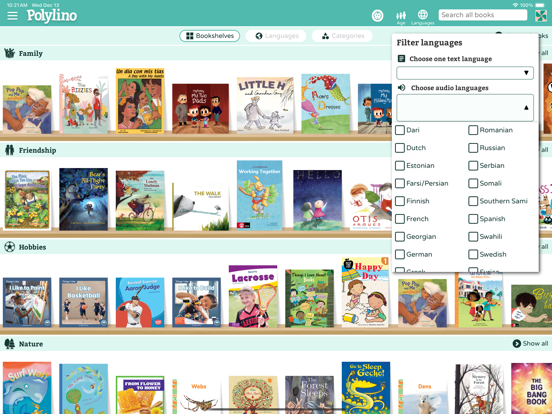This screenshot has width=552, height=414.
Task: Open the Little H book
Action: [265, 105]
